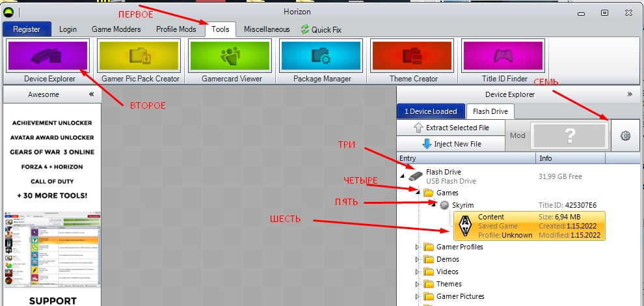Click the Awesome panel header title
Screen dimensions: 644x306
pos(44,94)
